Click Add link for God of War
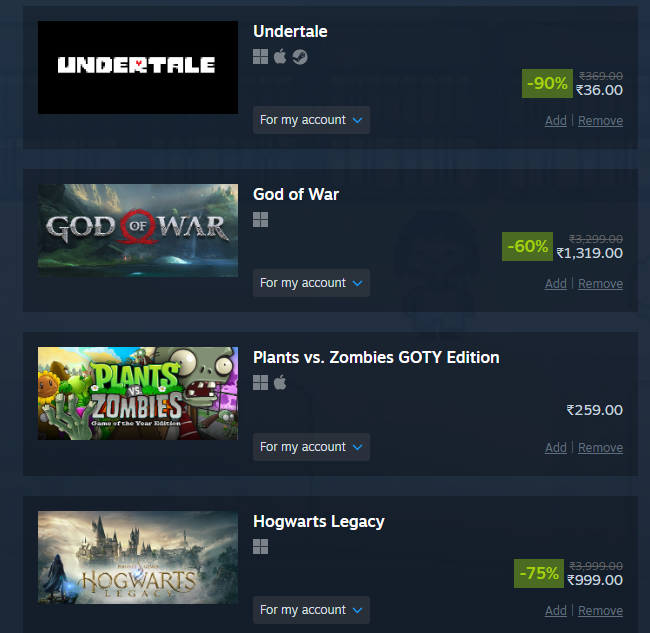650x633 pixels. pyautogui.click(x=555, y=284)
